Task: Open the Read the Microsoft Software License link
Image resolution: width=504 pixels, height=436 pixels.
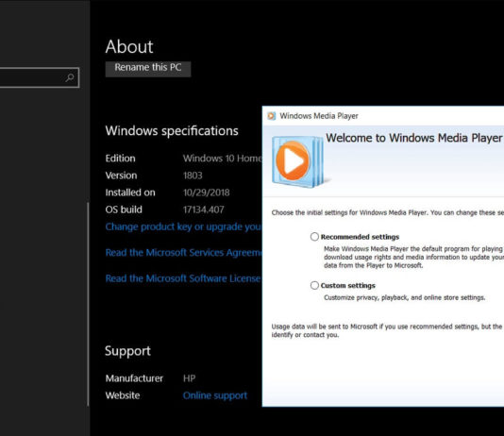Action: click(x=183, y=278)
